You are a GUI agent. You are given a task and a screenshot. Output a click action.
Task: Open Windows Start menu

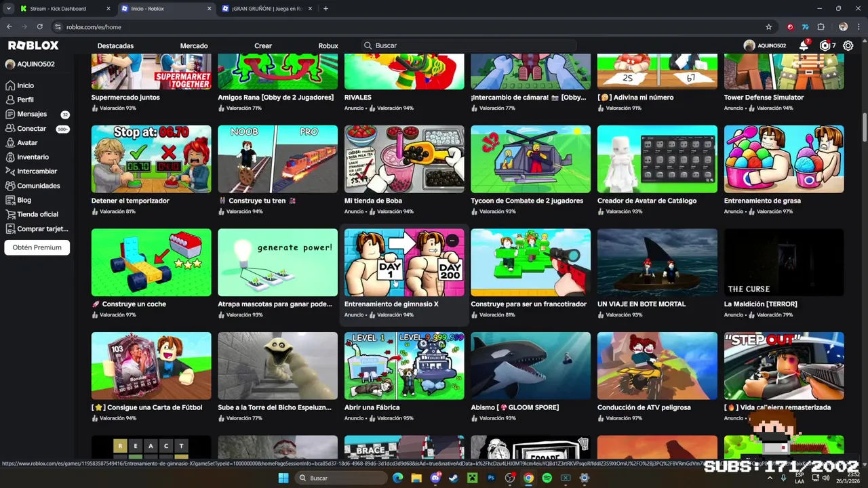tap(283, 478)
